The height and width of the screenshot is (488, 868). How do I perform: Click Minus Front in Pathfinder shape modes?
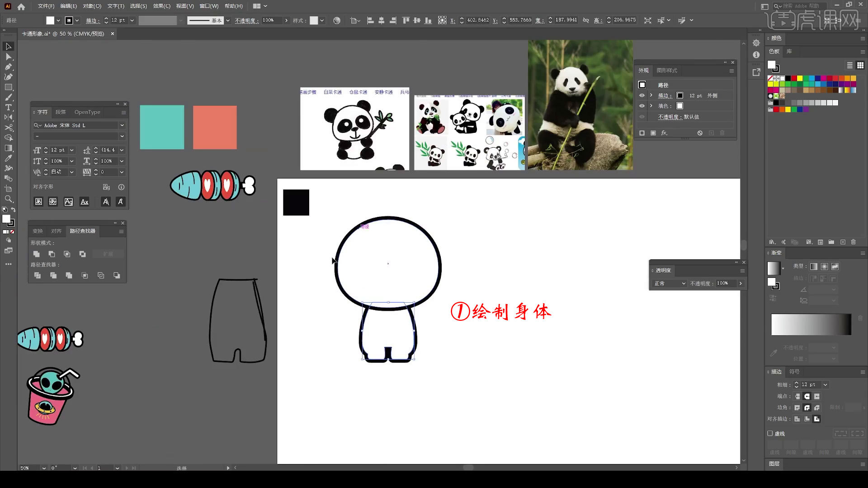pos(52,254)
